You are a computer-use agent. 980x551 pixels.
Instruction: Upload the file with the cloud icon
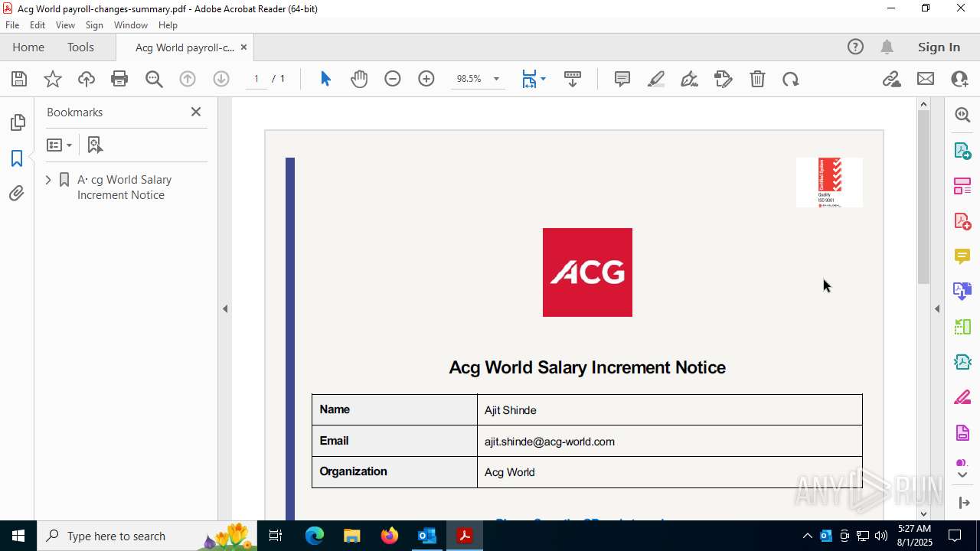pyautogui.click(x=87, y=79)
